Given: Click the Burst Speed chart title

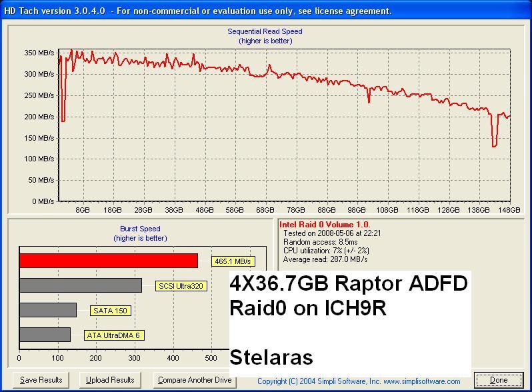Looking at the screenshot, I should click(x=140, y=229).
